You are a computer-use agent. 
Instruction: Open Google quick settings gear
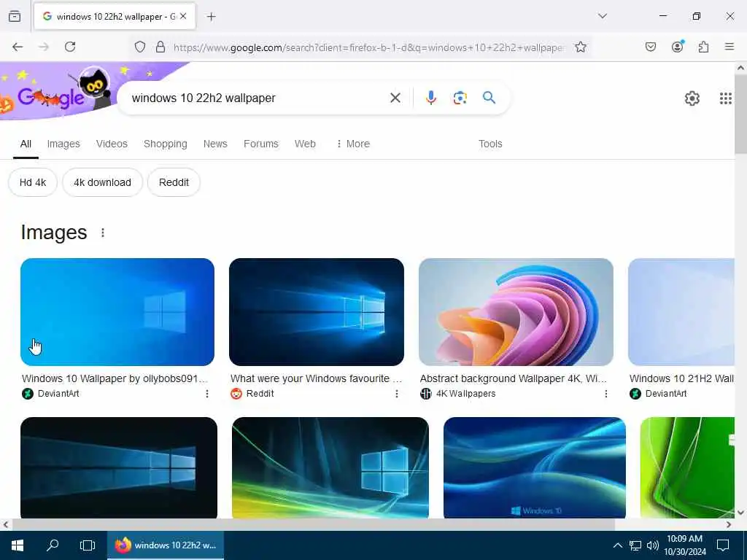coord(692,98)
